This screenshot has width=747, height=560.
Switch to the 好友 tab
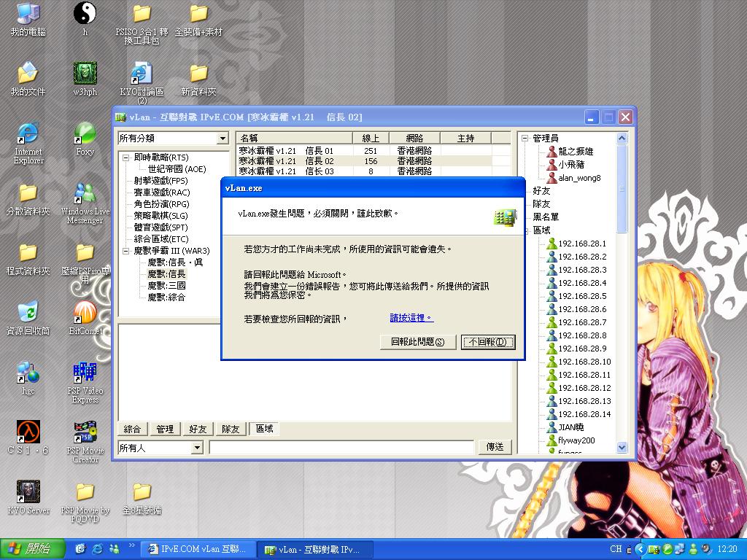pos(197,429)
